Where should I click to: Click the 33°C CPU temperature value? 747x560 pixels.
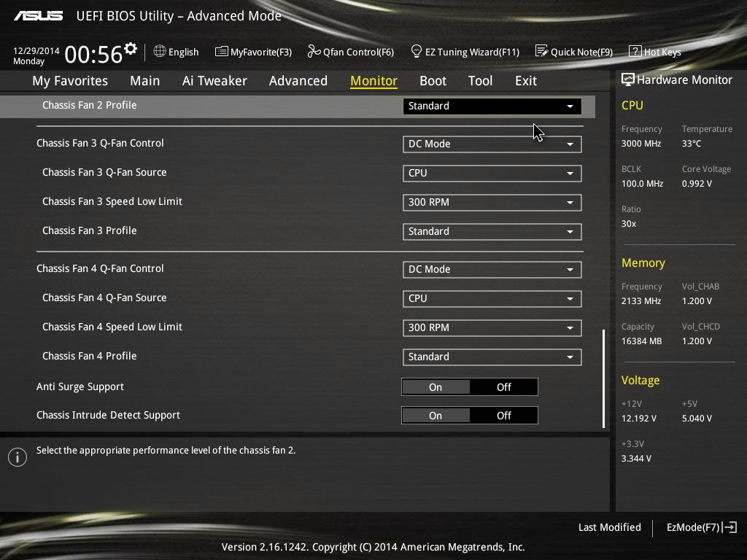[x=692, y=144]
